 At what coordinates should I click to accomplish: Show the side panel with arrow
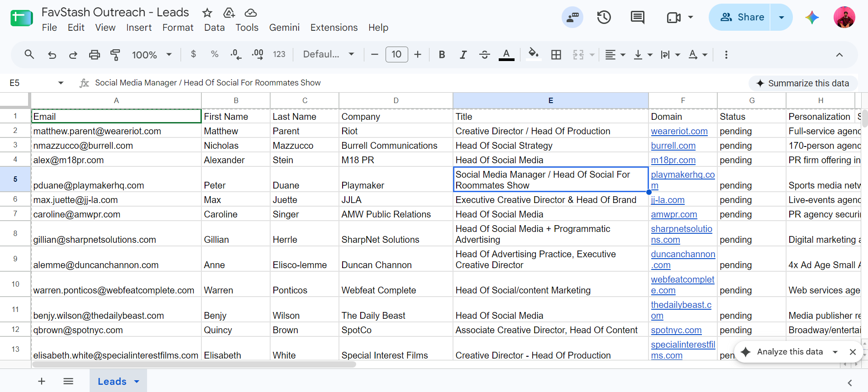849,383
